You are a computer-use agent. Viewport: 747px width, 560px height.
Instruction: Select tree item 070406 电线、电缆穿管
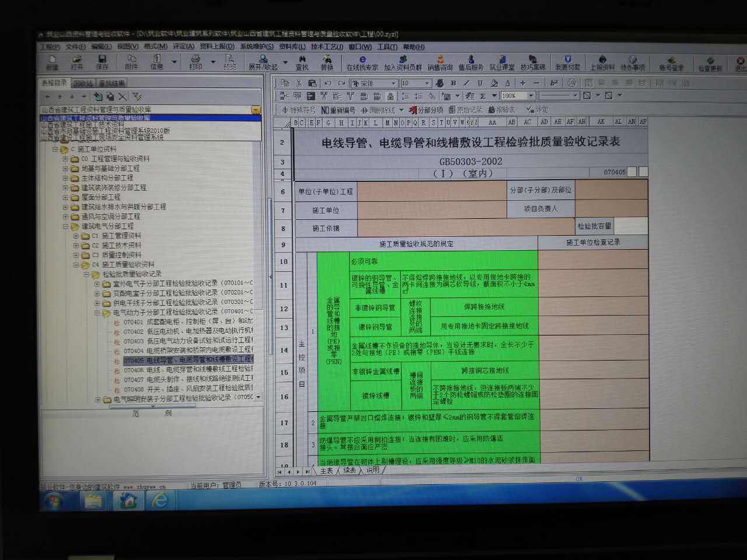click(187, 370)
